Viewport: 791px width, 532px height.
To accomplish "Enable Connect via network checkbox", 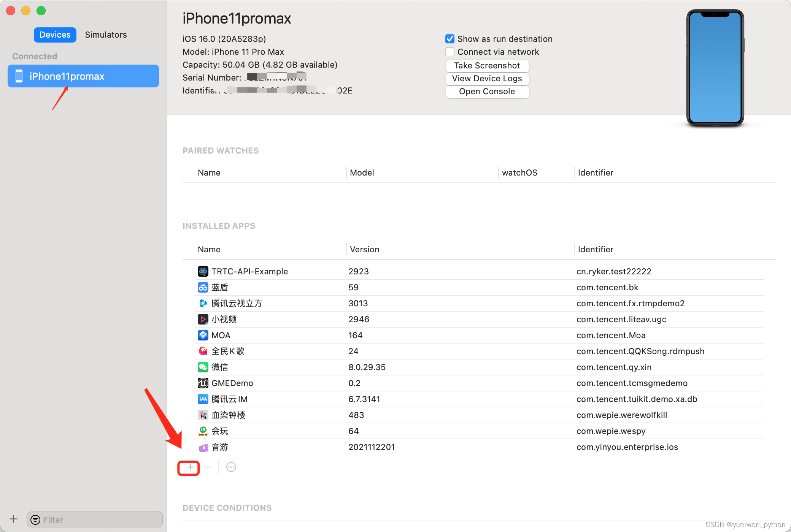I will pos(450,52).
